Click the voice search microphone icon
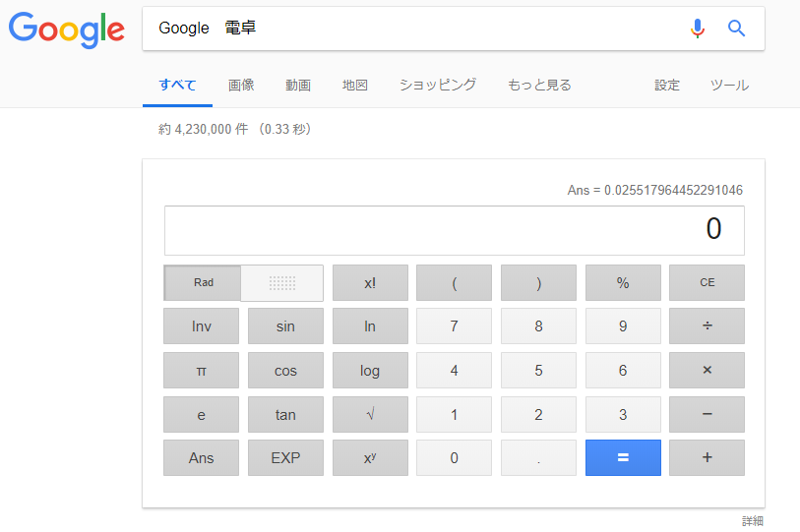Viewport: 800px width, 532px height. click(698, 29)
